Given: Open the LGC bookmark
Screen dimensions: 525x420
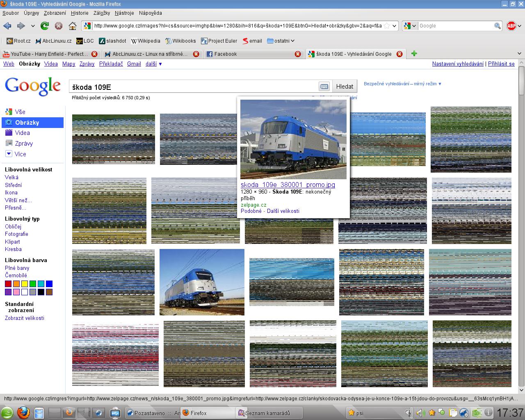Looking at the screenshot, I should point(85,41).
